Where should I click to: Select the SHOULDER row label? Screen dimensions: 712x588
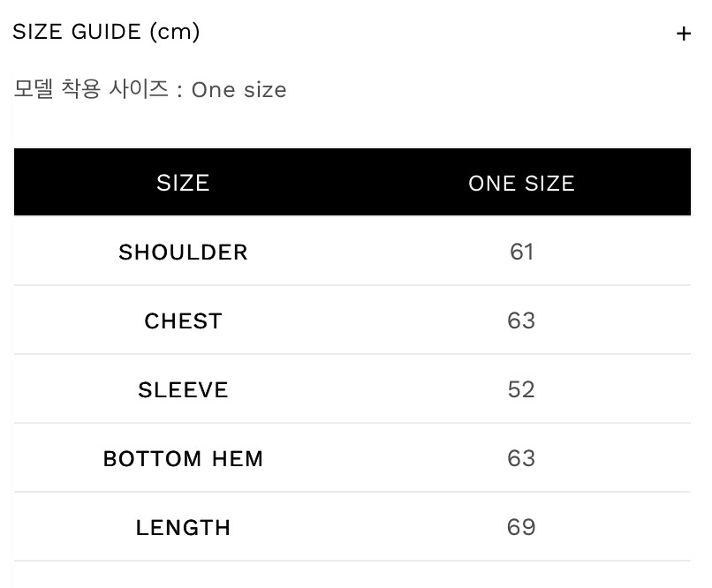[183, 253]
